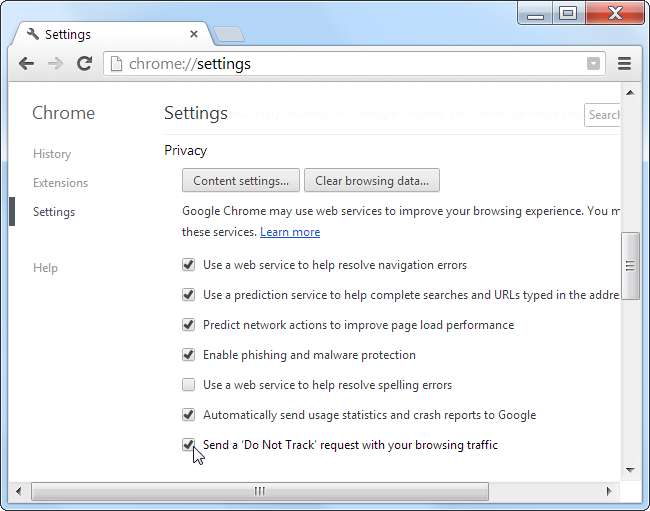Click the horizontal scrollbar left arrow
This screenshot has height=511, width=650.
tap(19, 491)
